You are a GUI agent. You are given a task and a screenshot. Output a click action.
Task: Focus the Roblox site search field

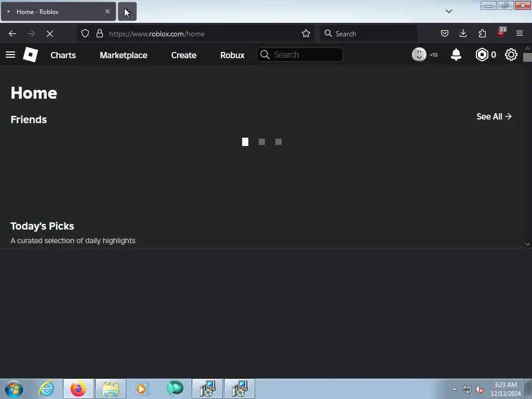(300, 55)
